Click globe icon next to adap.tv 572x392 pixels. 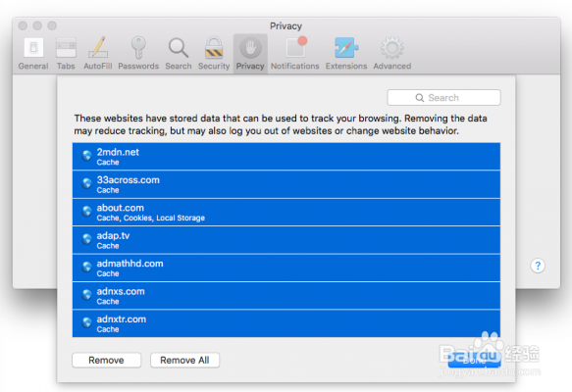click(86, 239)
